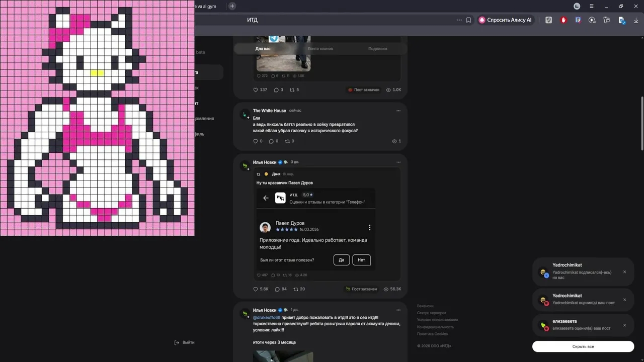Repost the post with 20 reposts
Viewport: 644px width, 362px height.
pos(299,289)
